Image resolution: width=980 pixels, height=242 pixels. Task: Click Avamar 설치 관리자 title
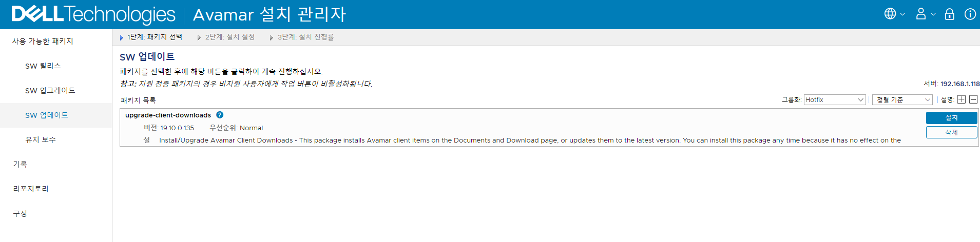pyautogui.click(x=270, y=14)
